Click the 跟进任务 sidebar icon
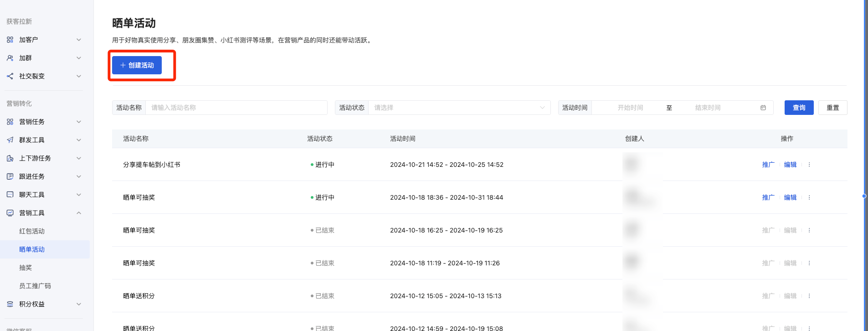This screenshot has width=868, height=331. click(10, 176)
